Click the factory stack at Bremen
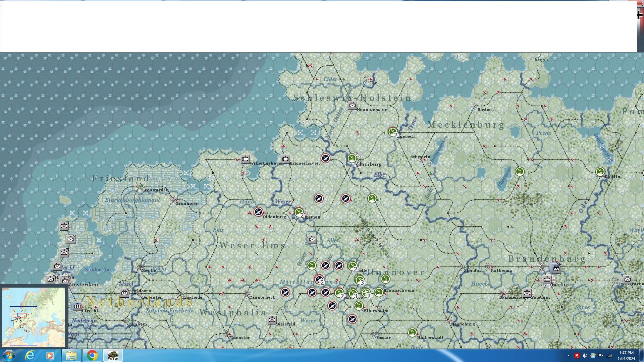 coord(299,212)
